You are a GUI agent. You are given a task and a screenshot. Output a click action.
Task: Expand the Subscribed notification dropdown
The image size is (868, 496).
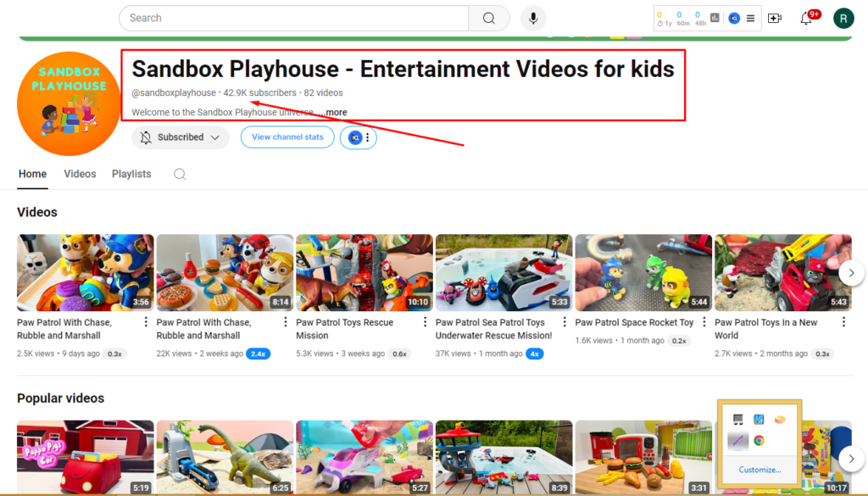coord(181,137)
